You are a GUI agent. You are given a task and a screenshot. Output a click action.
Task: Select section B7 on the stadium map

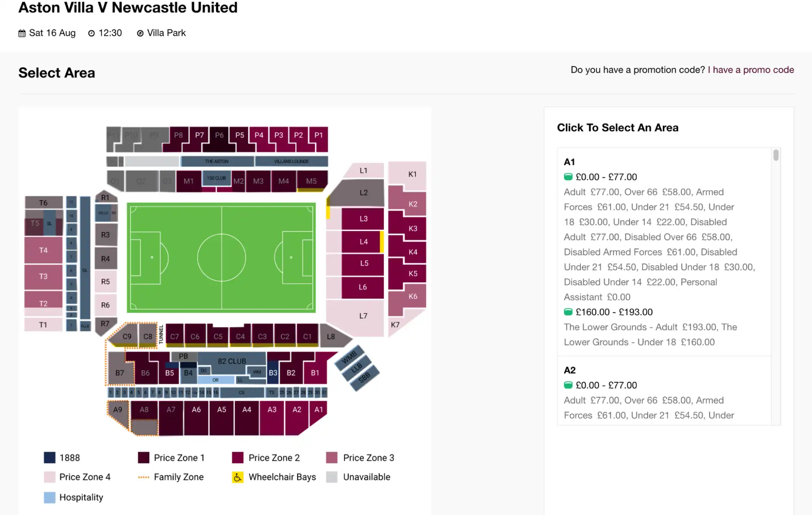click(x=120, y=372)
